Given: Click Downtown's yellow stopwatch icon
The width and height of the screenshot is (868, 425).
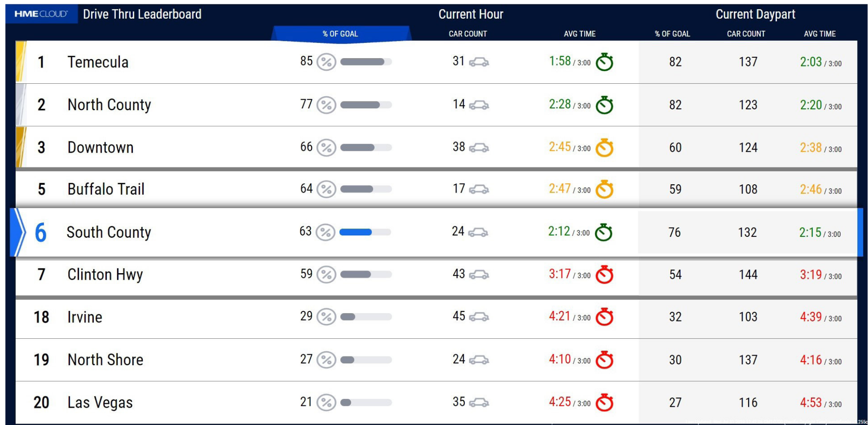Looking at the screenshot, I should pyautogui.click(x=604, y=147).
